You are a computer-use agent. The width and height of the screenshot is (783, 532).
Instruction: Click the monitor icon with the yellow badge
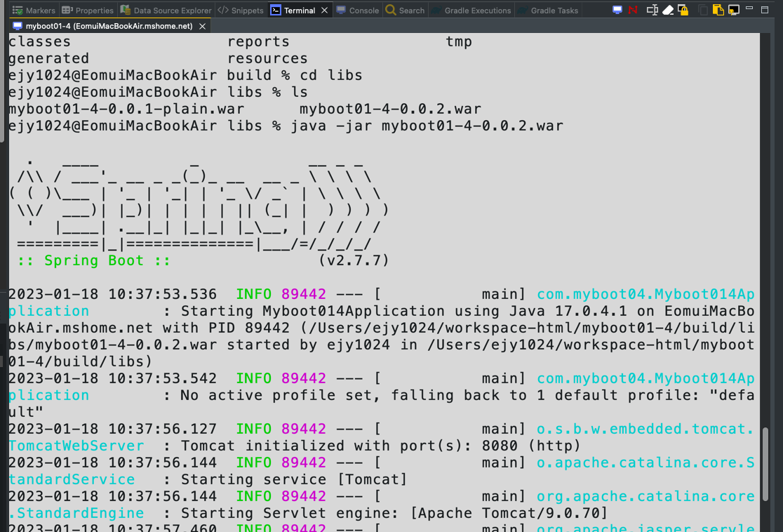pos(734,10)
